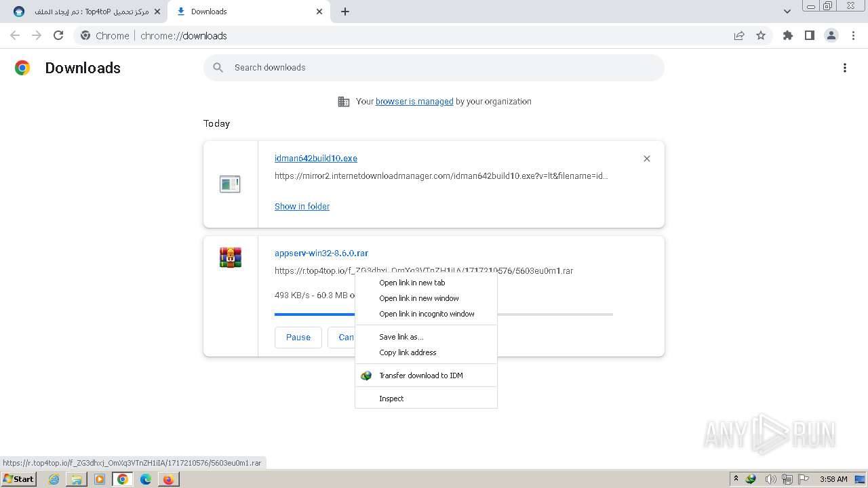Click the Chrome site info icon in address bar

pyautogui.click(x=85, y=35)
